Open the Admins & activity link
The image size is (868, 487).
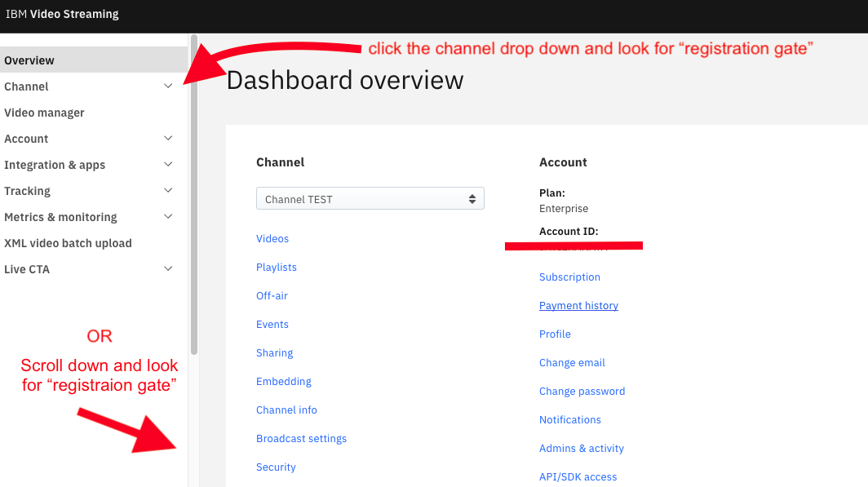point(581,449)
